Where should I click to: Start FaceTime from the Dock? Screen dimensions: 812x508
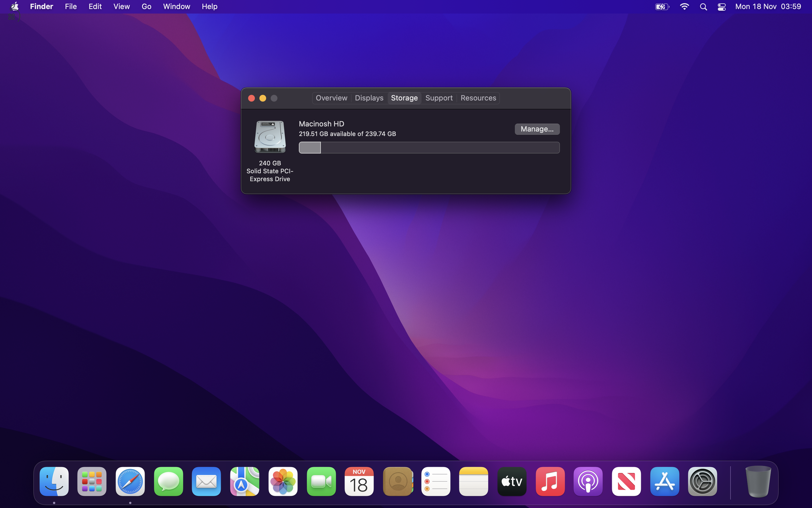321,481
